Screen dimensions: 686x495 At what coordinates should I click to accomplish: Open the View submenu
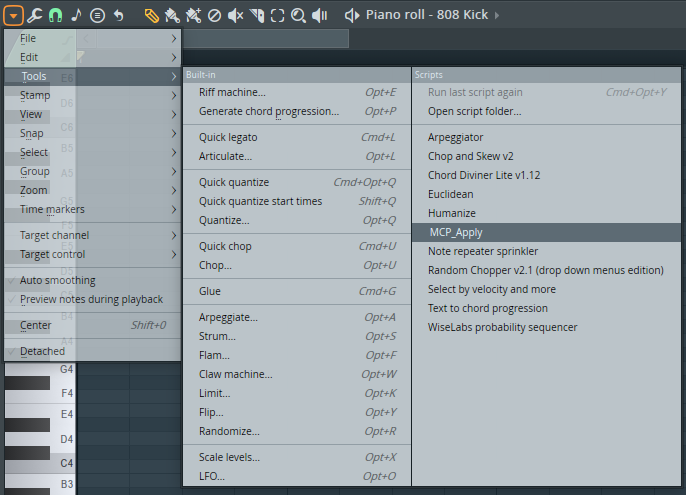click(92, 115)
